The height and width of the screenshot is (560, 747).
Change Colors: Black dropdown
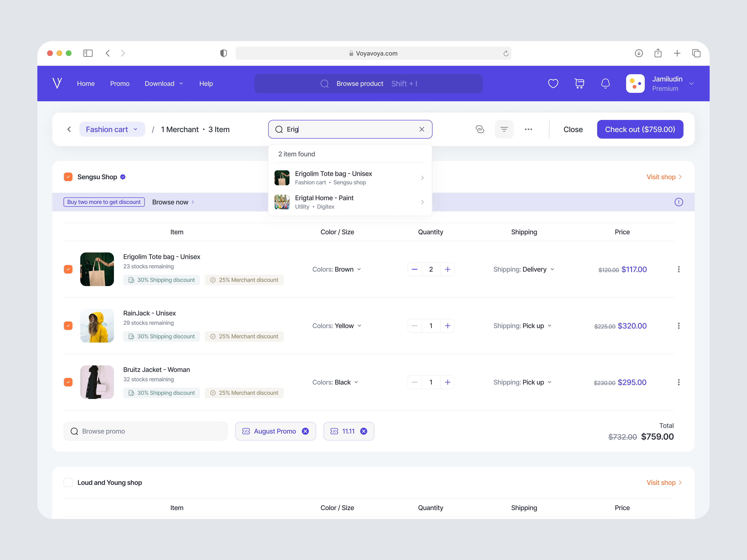click(335, 382)
